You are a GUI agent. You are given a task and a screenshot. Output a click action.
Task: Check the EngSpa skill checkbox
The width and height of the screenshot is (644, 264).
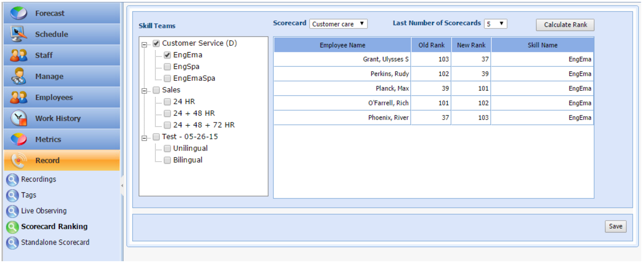(167, 67)
